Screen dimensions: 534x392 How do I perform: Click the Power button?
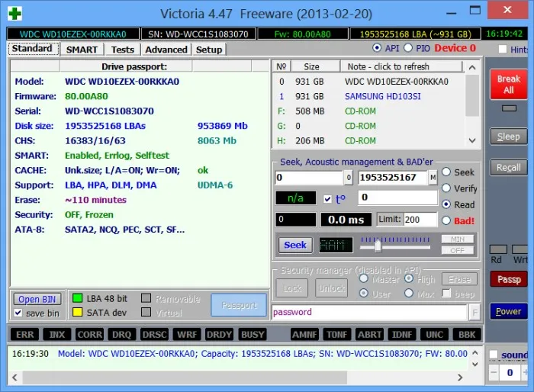[x=509, y=311]
